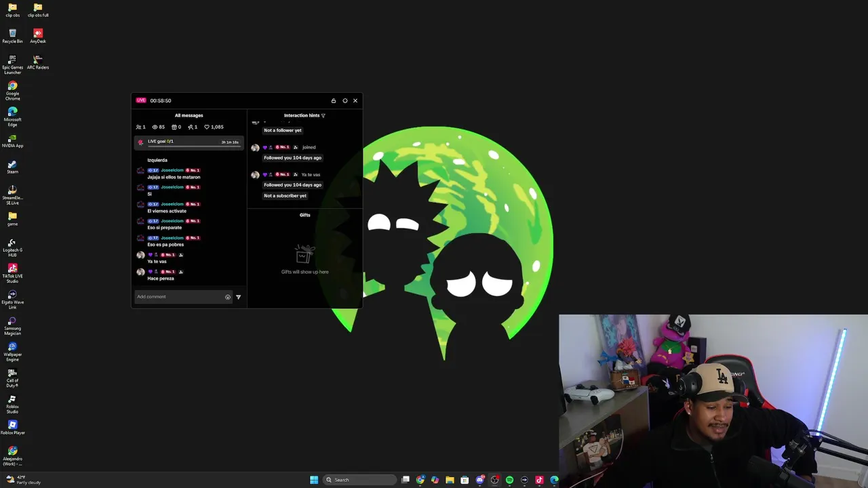This screenshot has width=868, height=488.
Task: Select the AnyDesk desktop shortcut
Action: pos(38,36)
